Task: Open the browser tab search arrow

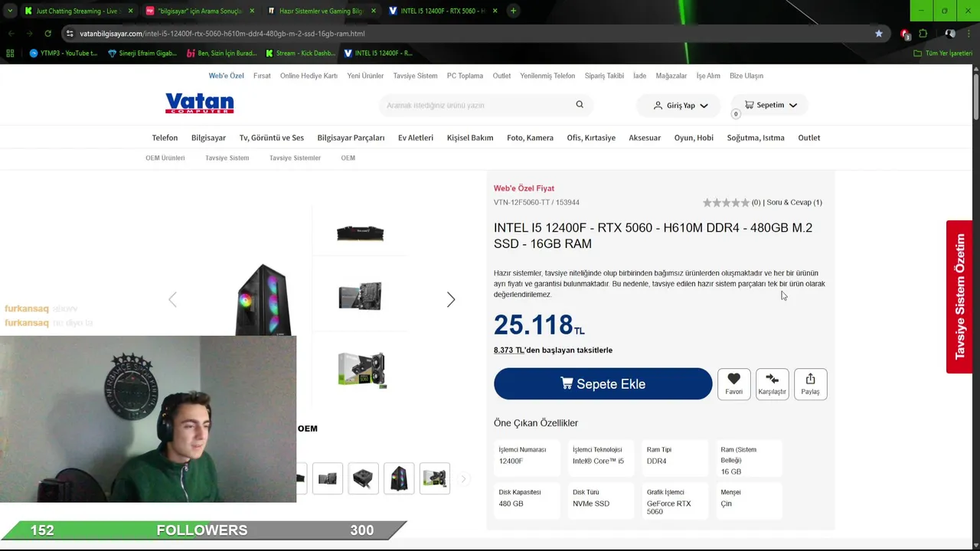Action: click(10, 11)
